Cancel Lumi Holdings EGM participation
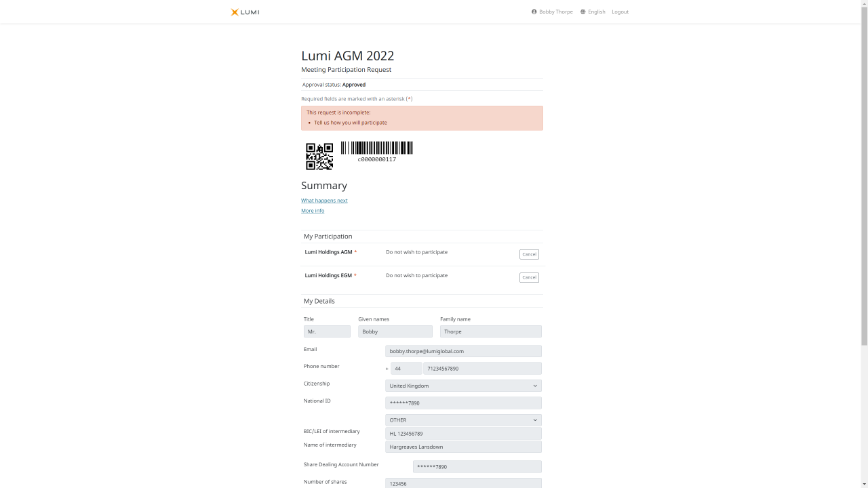This screenshot has width=868, height=488. click(529, 277)
